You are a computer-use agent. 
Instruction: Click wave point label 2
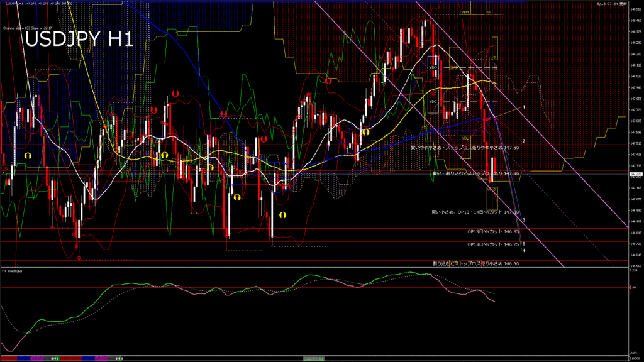click(524, 141)
